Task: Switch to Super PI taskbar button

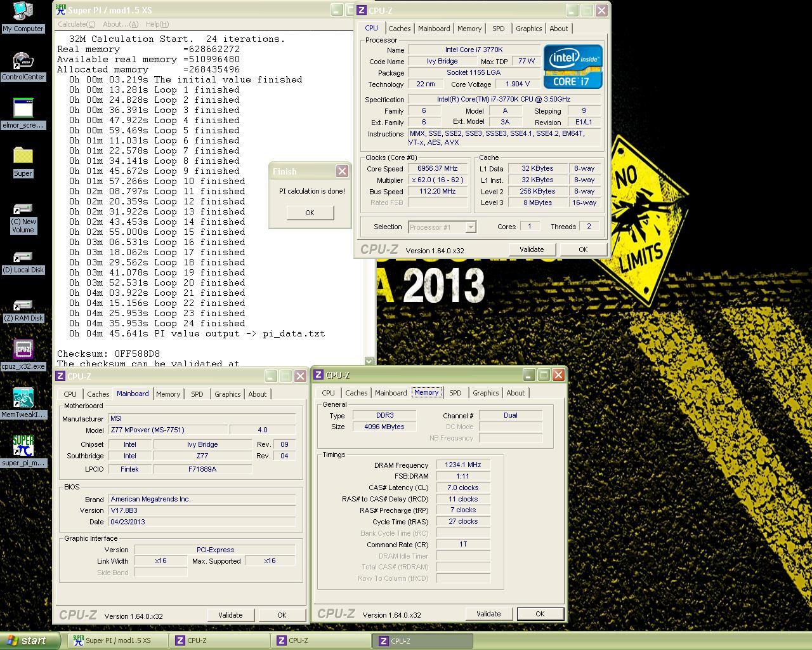Action: coord(117,641)
